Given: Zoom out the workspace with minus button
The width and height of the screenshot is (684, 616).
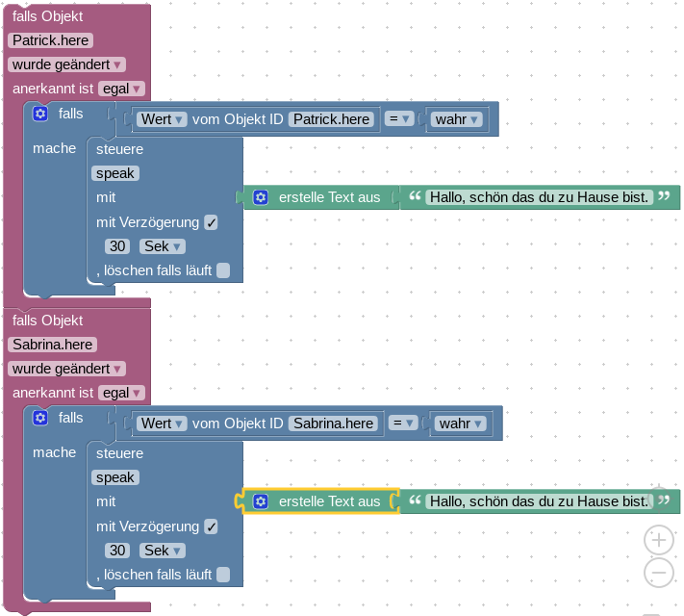Looking at the screenshot, I should click(x=659, y=573).
